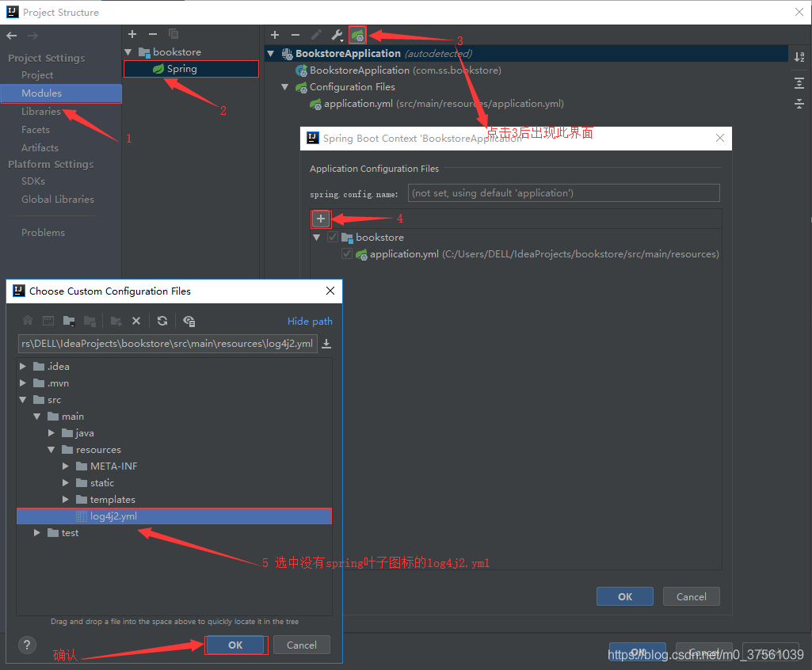This screenshot has height=670, width=812.
Task: Open Libraries in sidebar
Action: point(41,112)
